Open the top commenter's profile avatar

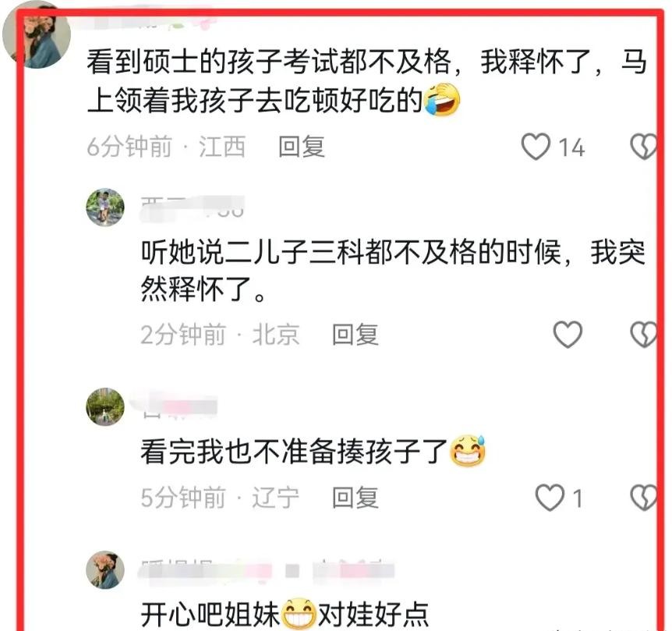pos(37,34)
